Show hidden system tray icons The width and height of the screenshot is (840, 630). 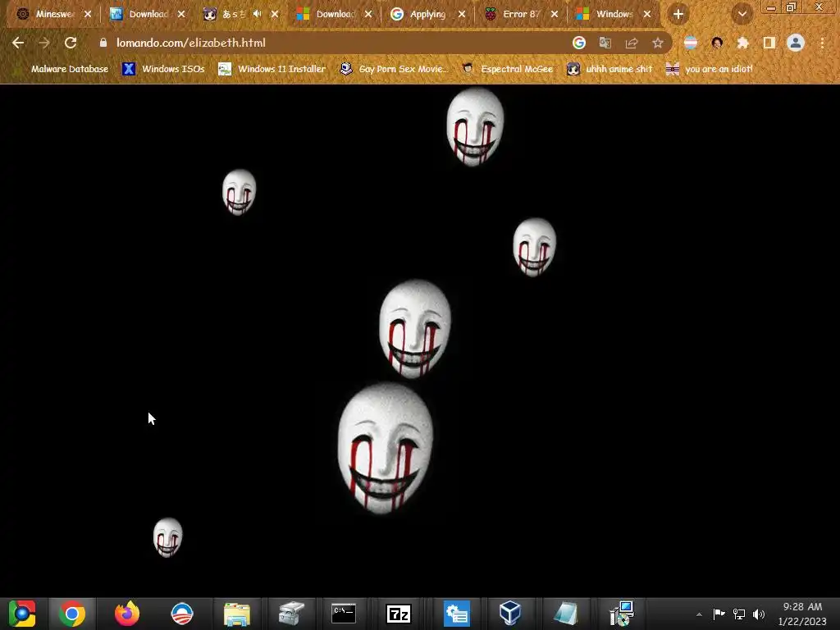click(699, 614)
